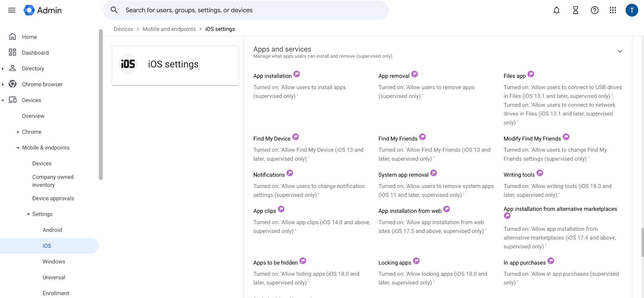Open the App installation setting
This screenshot has width=644, height=298.
[273, 76]
